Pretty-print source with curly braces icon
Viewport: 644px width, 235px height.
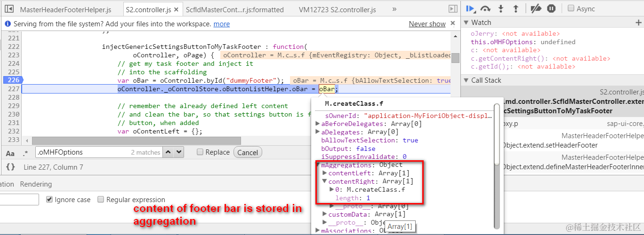tap(10, 167)
